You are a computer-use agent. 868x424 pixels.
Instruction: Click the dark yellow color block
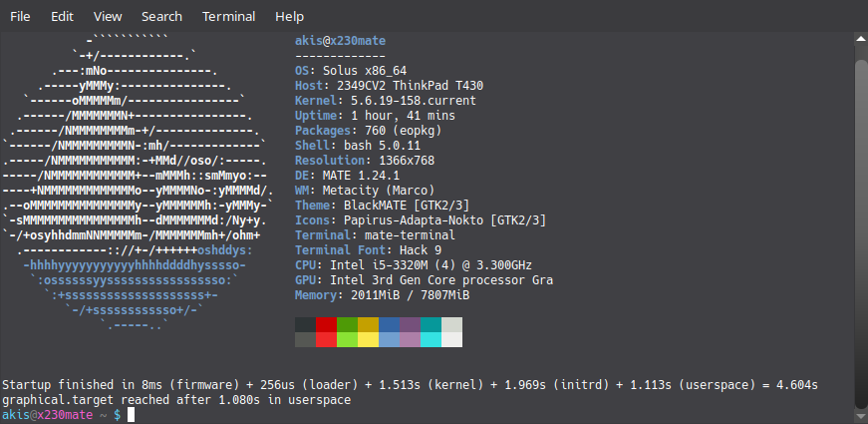[368, 325]
